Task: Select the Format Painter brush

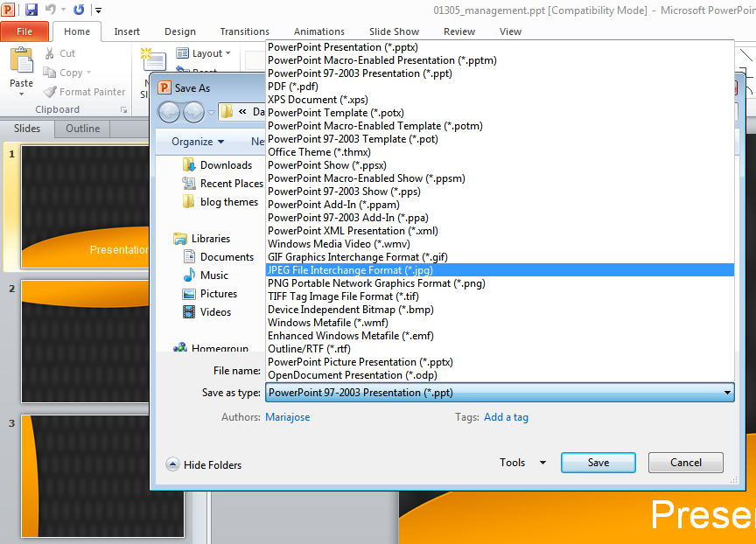Action: [50, 92]
